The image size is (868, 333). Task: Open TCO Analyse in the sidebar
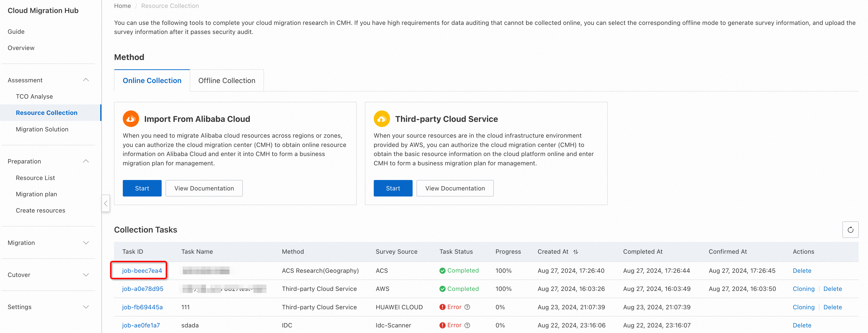click(34, 97)
